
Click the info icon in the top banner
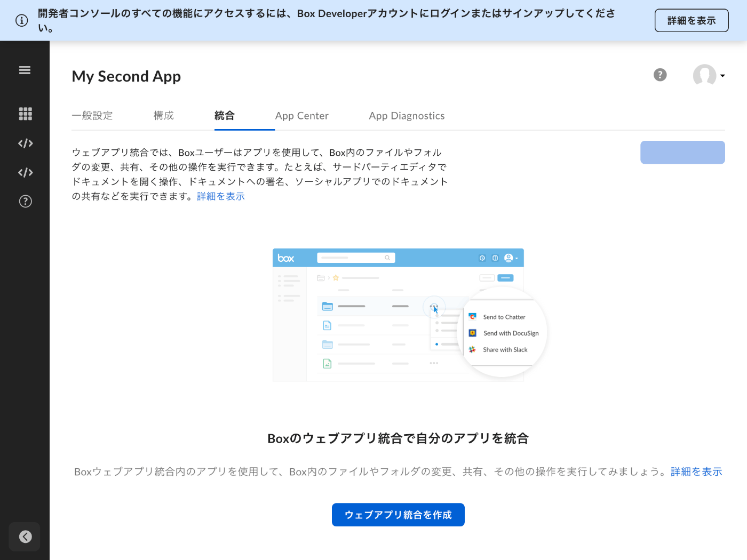click(22, 21)
